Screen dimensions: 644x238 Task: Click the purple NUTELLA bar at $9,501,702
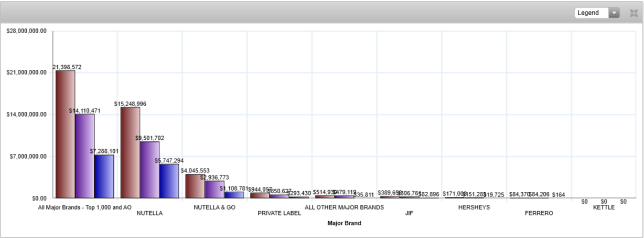149,170
